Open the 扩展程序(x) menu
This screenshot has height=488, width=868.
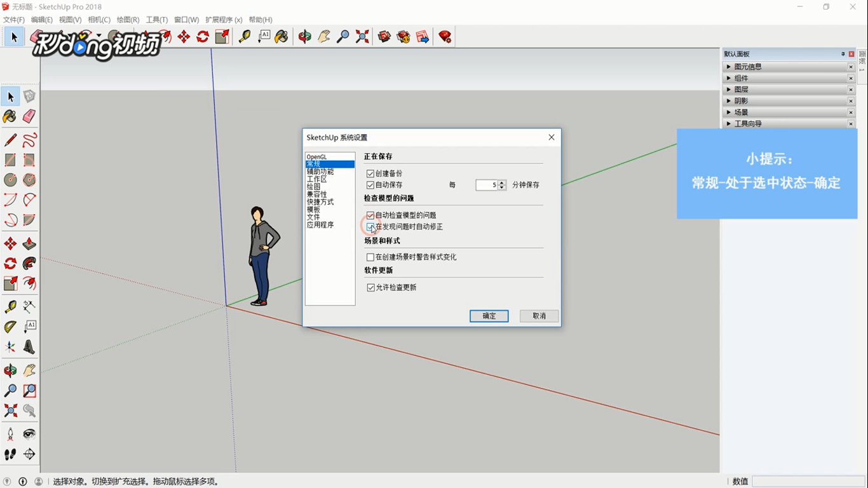[x=224, y=20]
